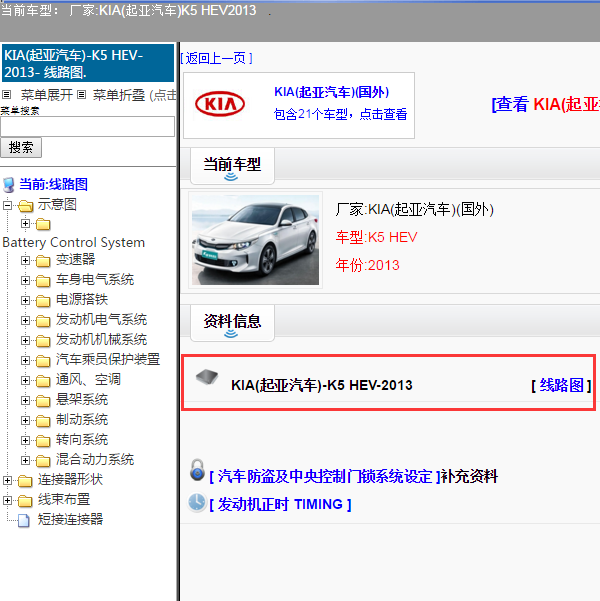
Task: Click the folder icon above Battery Control System
Action: click(43, 224)
